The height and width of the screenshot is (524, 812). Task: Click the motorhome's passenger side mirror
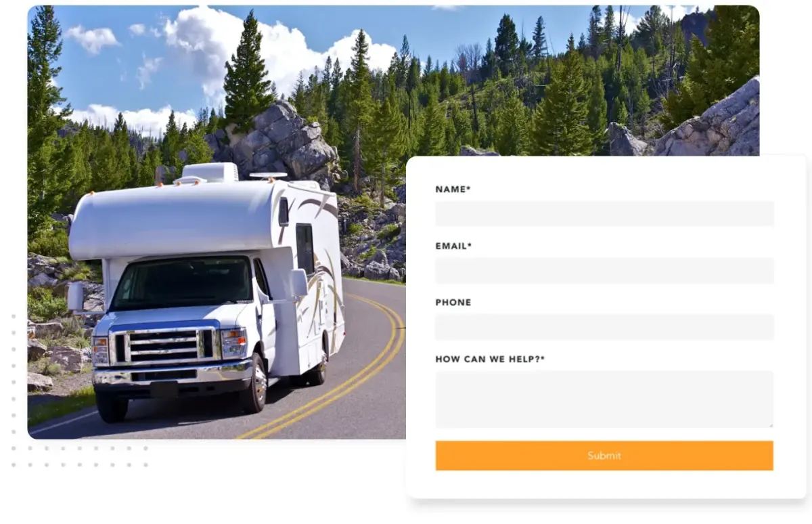click(298, 283)
